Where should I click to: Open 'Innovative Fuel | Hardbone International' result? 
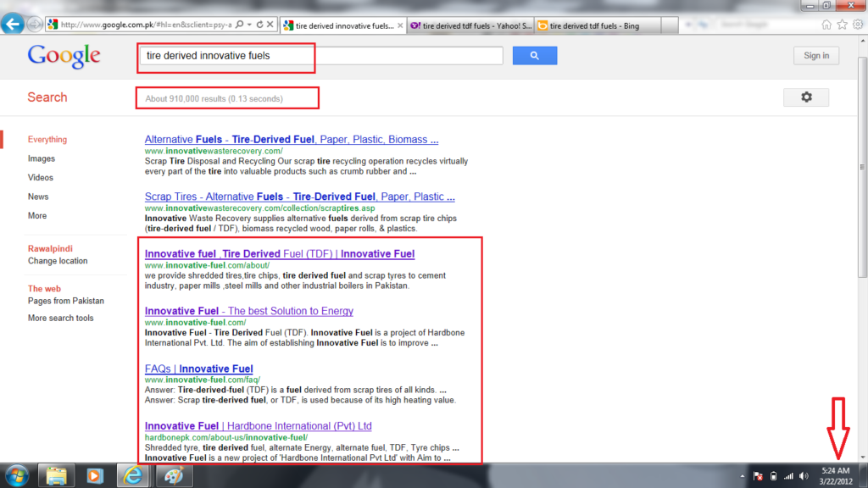(258, 426)
